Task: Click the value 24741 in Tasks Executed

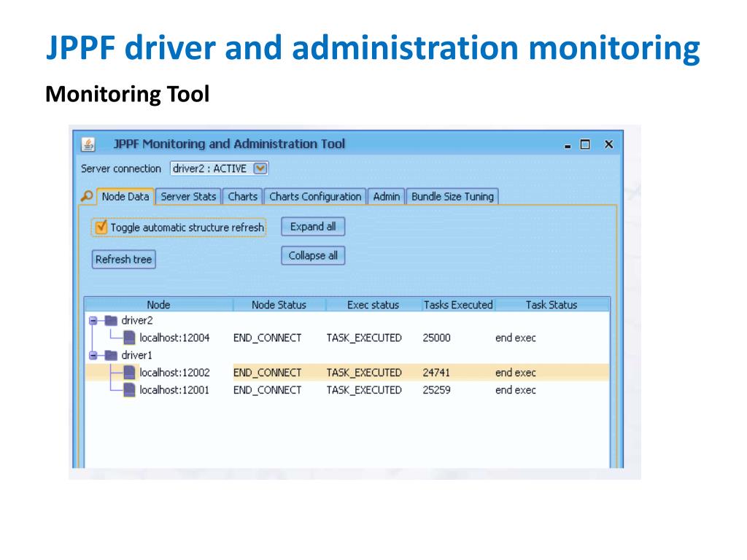Action: coord(436,373)
